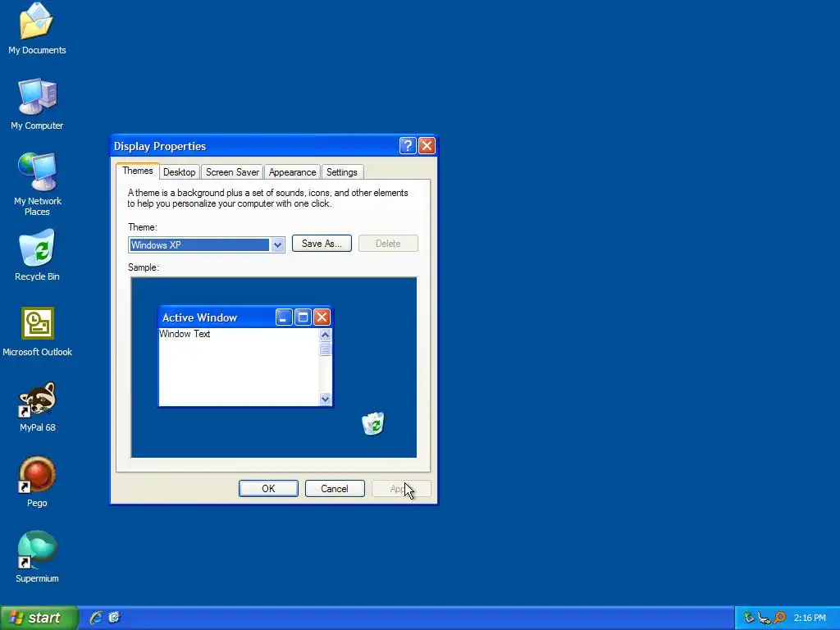Select My Network Places icon
The image size is (840, 630).
tap(37, 185)
